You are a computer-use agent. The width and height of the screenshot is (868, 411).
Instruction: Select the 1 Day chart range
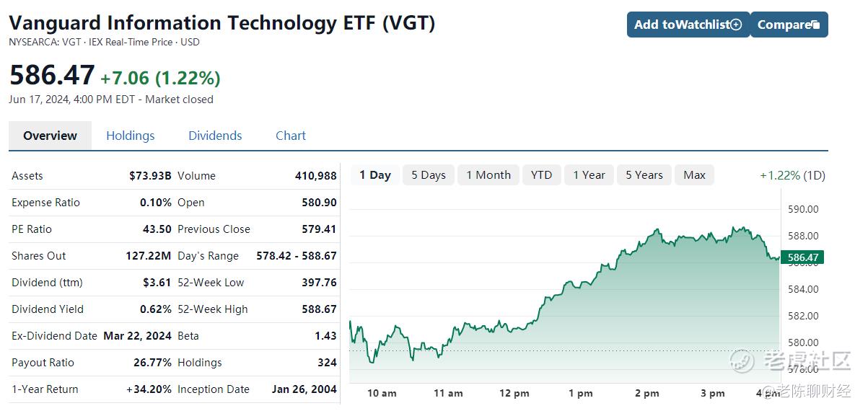[375, 175]
